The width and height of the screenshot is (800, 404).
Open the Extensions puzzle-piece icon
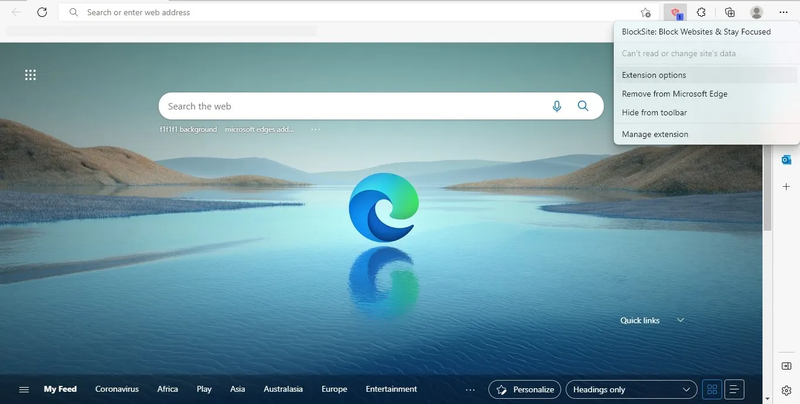click(x=702, y=13)
